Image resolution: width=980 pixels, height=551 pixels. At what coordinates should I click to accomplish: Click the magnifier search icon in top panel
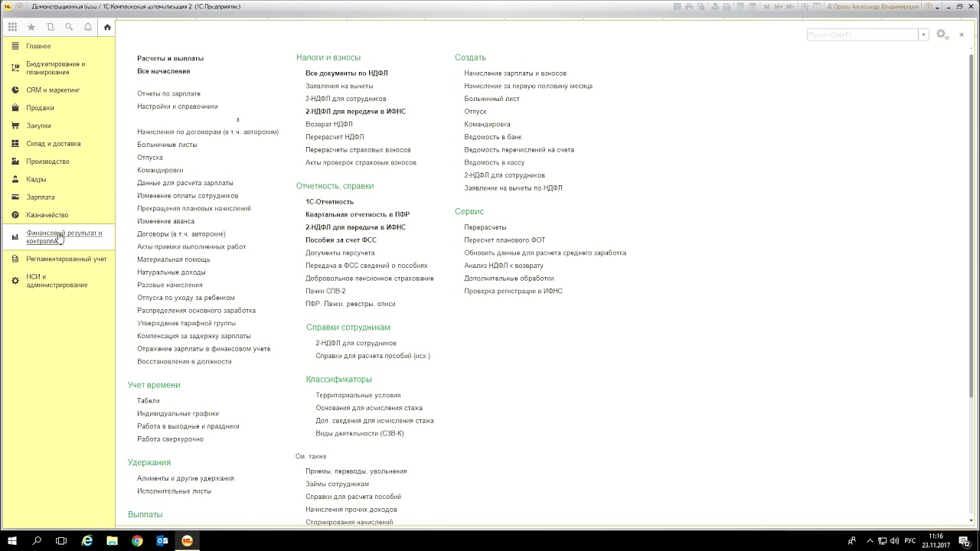[69, 27]
